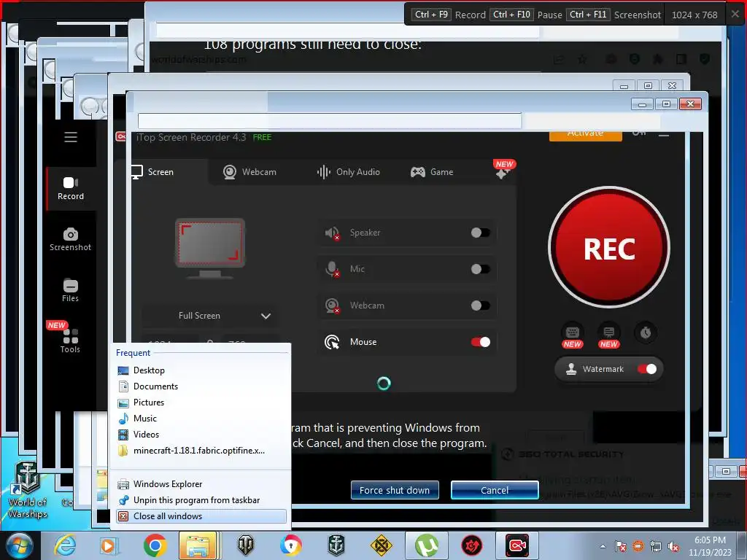This screenshot has width=747, height=560.
Task: Open the Files section in sidebar
Action: coord(71,290)
